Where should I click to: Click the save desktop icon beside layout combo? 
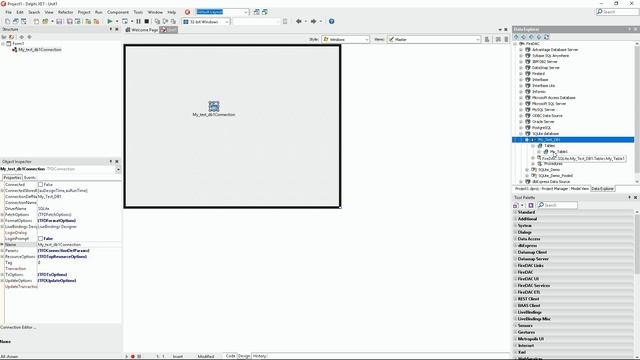256,12
